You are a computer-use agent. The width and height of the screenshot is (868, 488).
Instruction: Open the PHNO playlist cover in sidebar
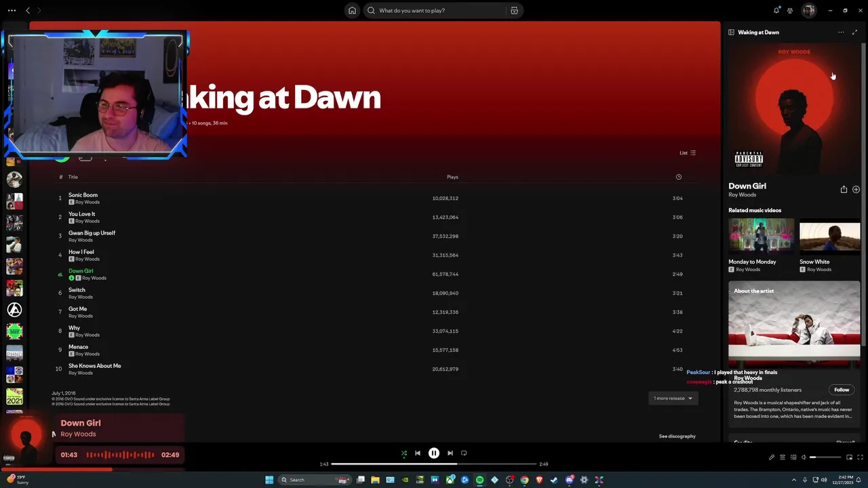pos(14,353)
